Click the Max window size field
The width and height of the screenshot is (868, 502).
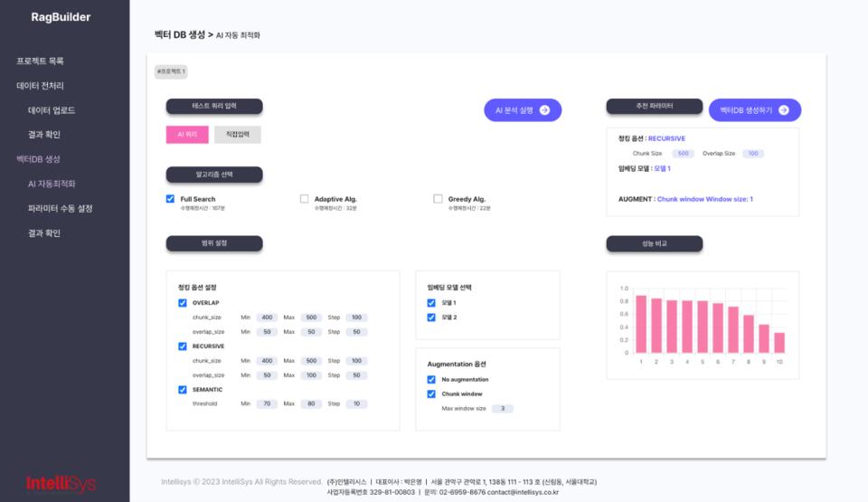click(x=502, y=409)
